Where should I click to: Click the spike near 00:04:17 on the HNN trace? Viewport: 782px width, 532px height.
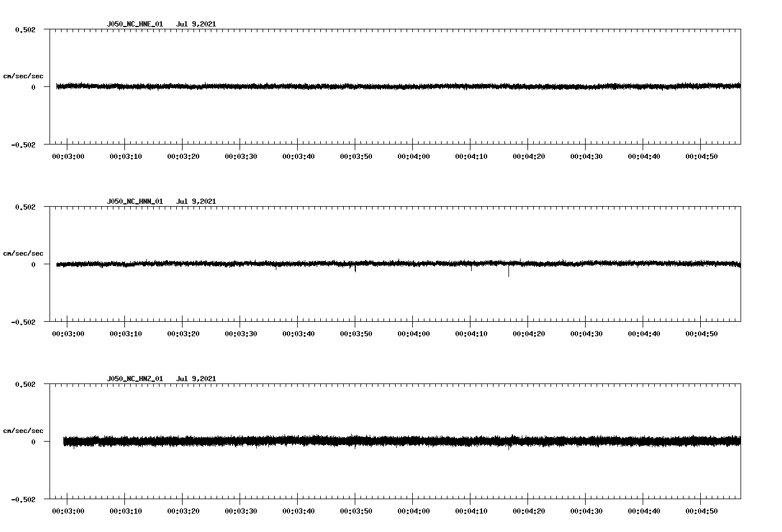[509, 271]
